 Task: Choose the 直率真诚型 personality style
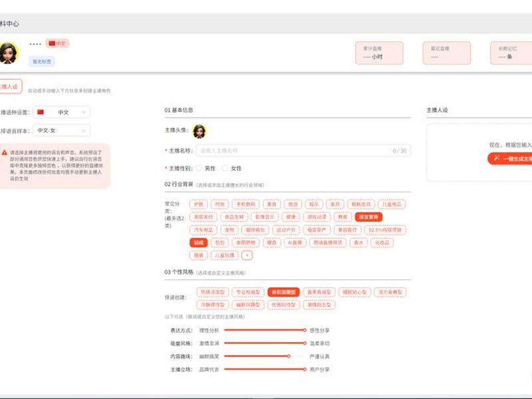[319, 292]
